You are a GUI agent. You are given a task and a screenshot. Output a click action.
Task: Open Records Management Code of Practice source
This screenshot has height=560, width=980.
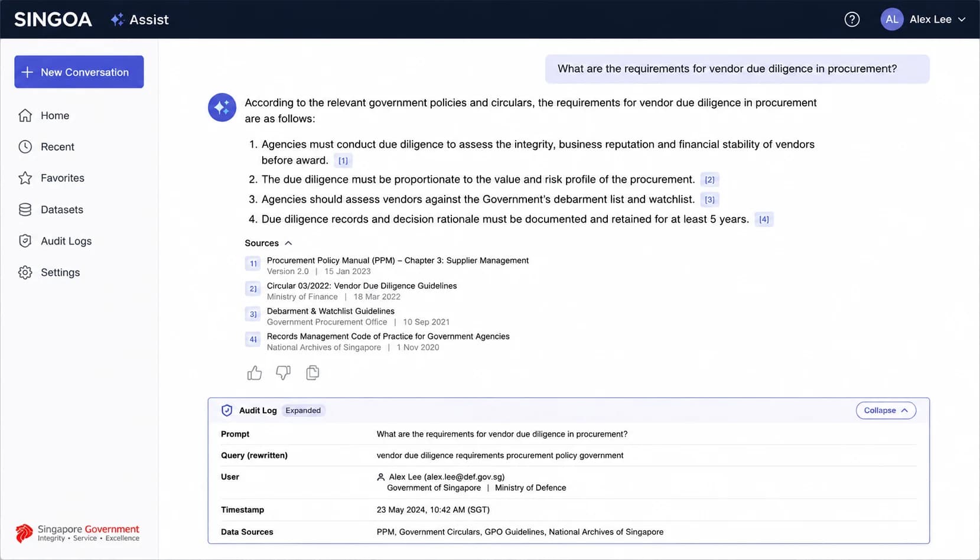(388, 337)
